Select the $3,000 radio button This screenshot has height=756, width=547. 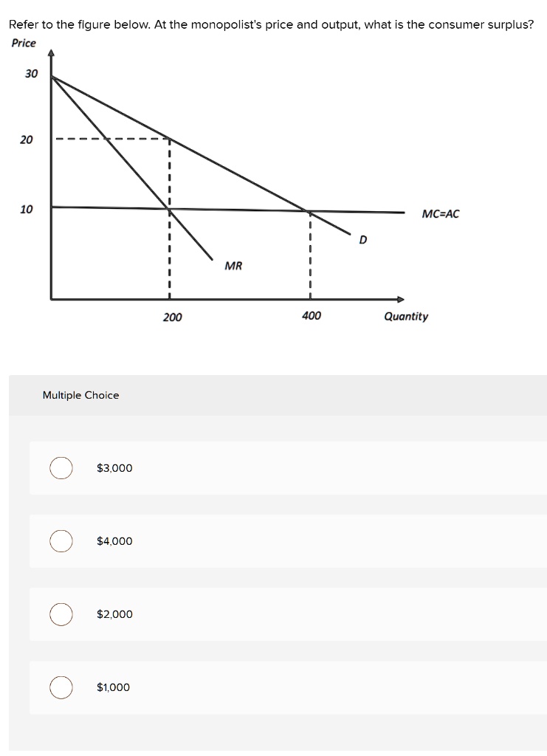[x=61, y=468]
